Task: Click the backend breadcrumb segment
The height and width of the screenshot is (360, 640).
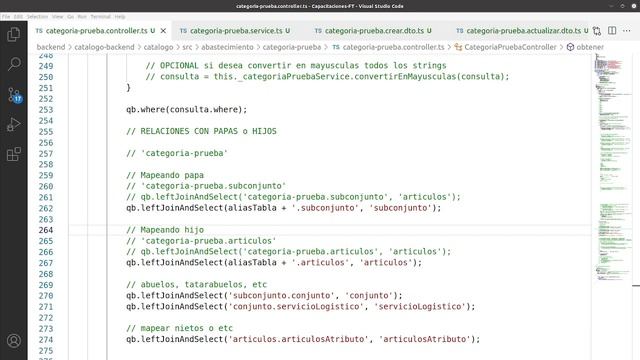Action: [x=51, y=47]
